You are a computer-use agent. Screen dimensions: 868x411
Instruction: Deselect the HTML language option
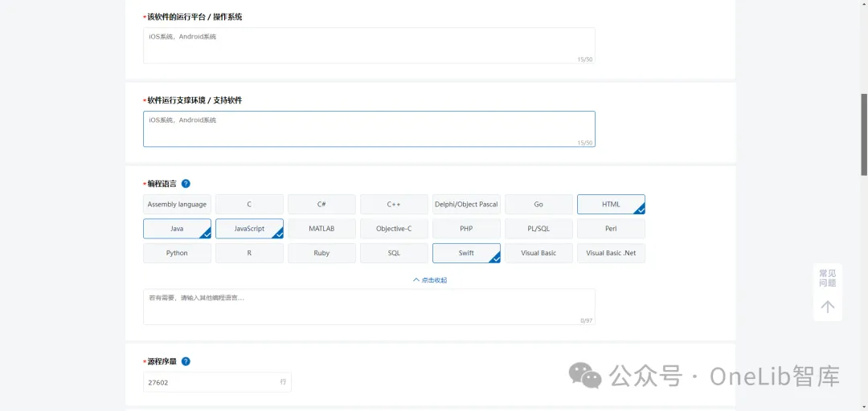pos(611,205)
